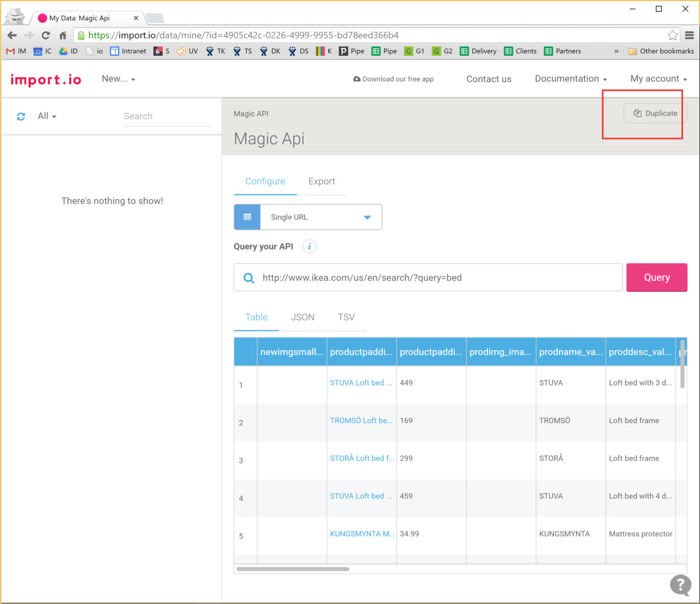
Task: Open the G1 bookmark
Action: click(414, 51)
